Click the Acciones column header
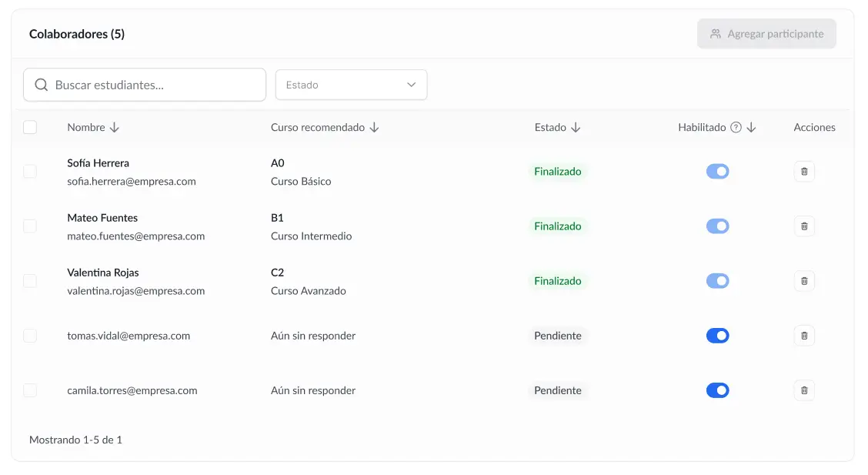 (814, 127)
